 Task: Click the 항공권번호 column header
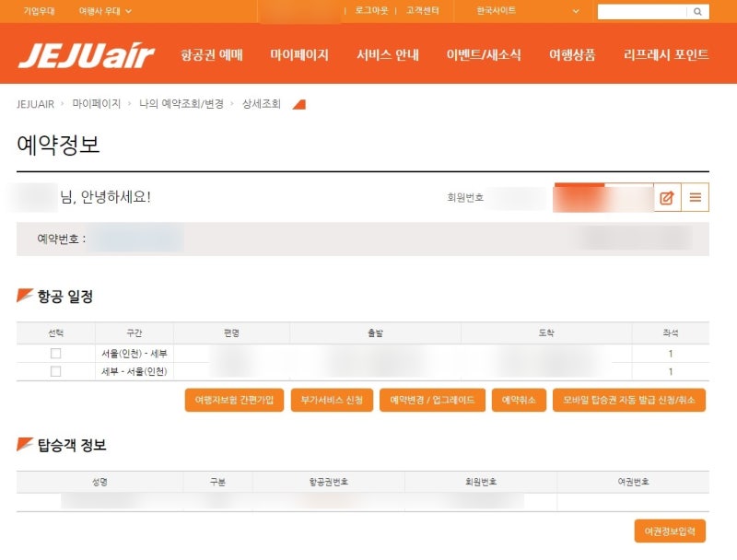point(329,482)
